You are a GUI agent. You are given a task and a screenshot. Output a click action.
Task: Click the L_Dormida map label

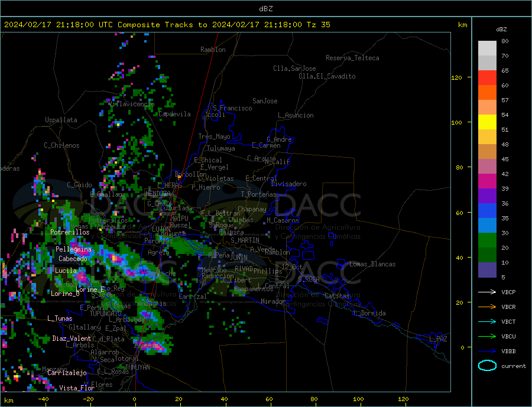coord(370,313)
